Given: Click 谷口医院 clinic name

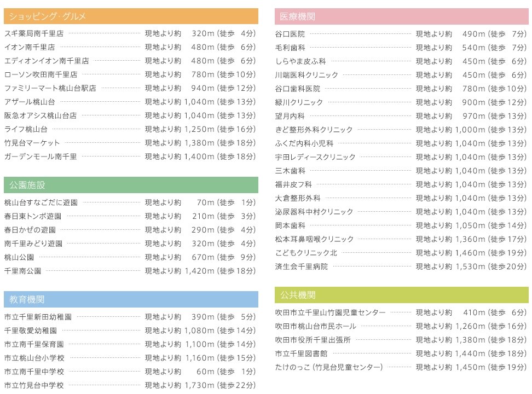Looking at the screenshot, I should pos(290,34).
